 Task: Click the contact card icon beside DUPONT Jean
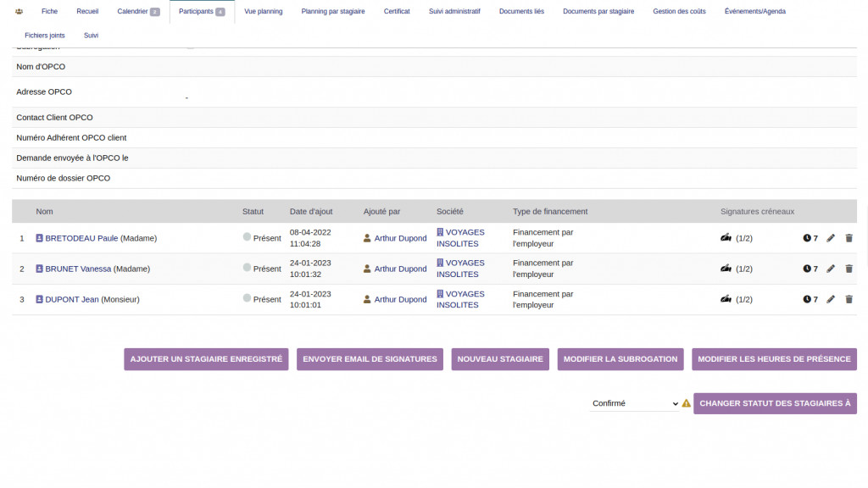(39, 299)
